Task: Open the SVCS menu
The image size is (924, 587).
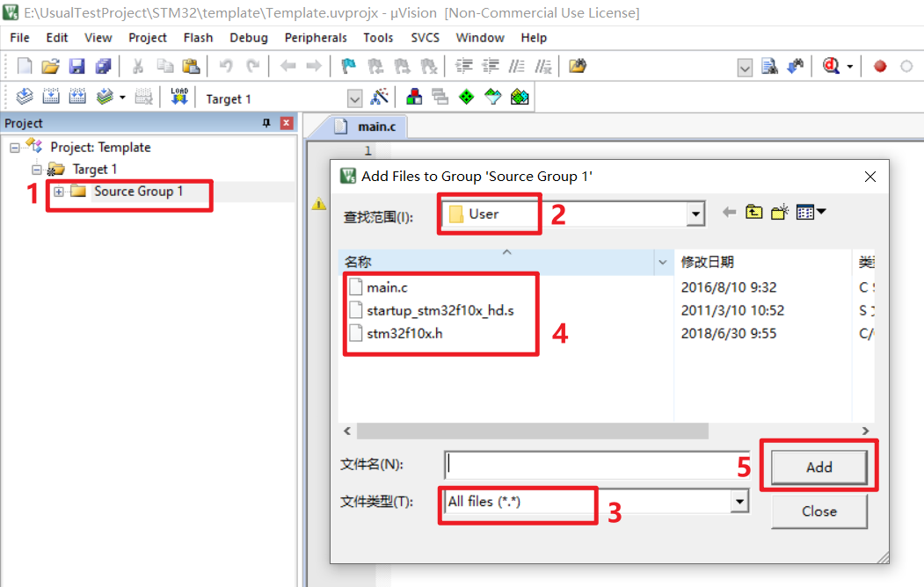Action: click(x=425, y=38)
